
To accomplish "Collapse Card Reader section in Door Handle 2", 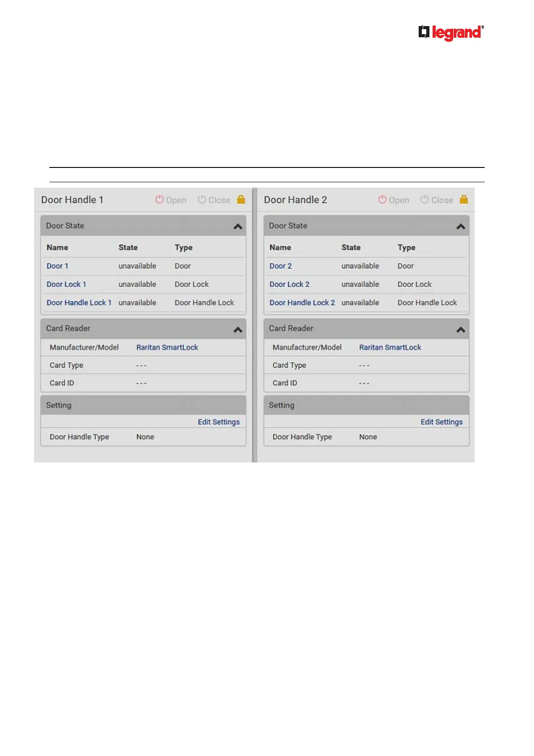I will (460, 330).
